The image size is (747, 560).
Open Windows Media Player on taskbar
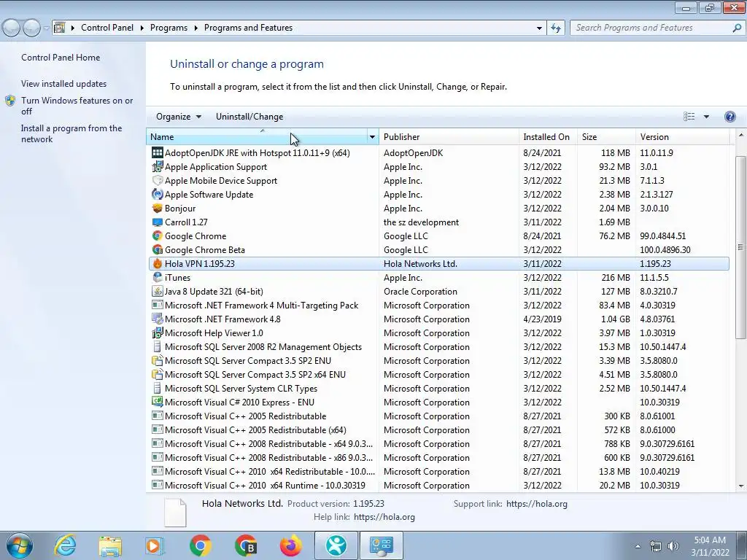click(154, 545)
